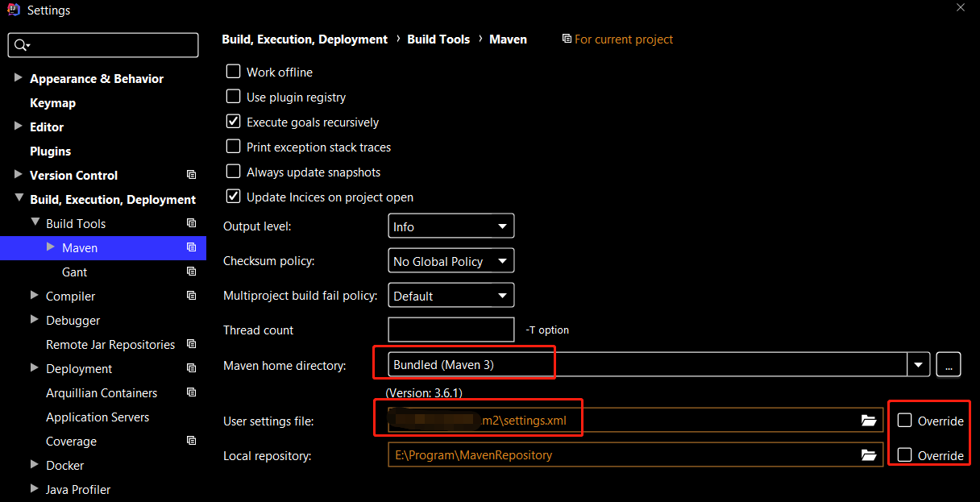
Task: Open the Output level dropdown
Action: [451, 226]
